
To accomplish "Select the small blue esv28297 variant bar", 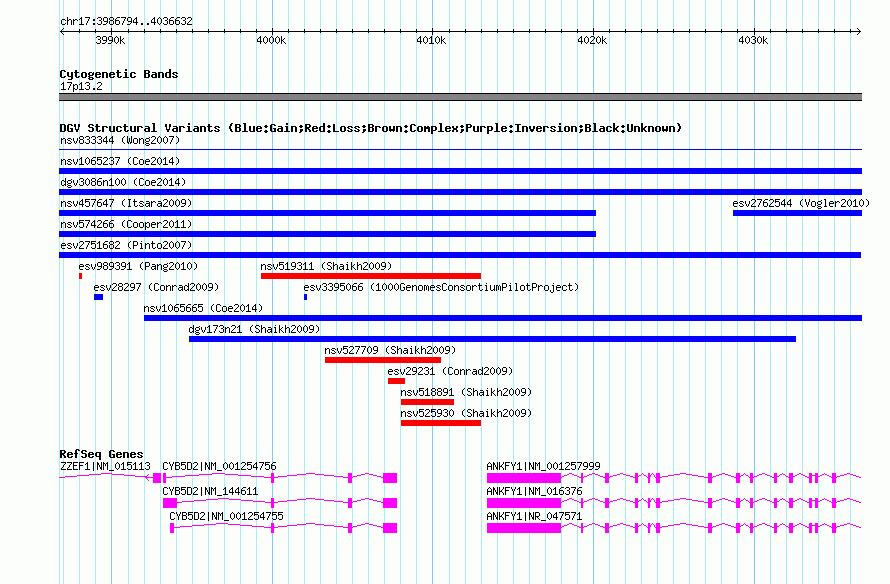I will 98,297.
